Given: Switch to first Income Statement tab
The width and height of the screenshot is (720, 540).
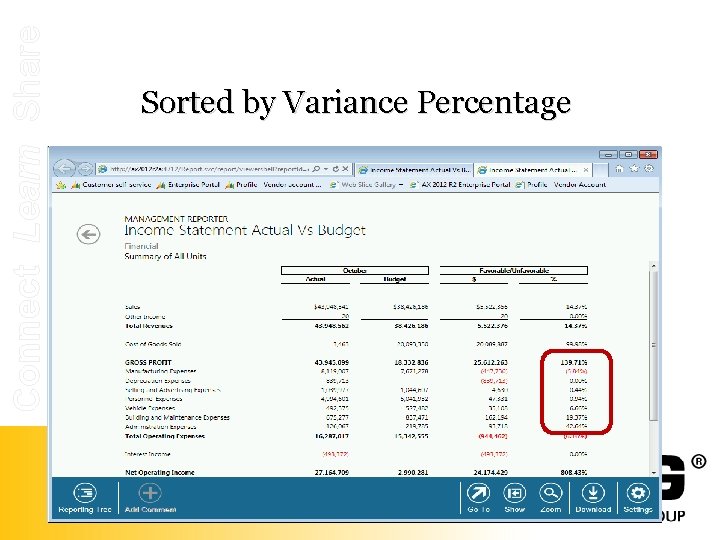Looking at the screenshot, I should (x=414, y=170).
